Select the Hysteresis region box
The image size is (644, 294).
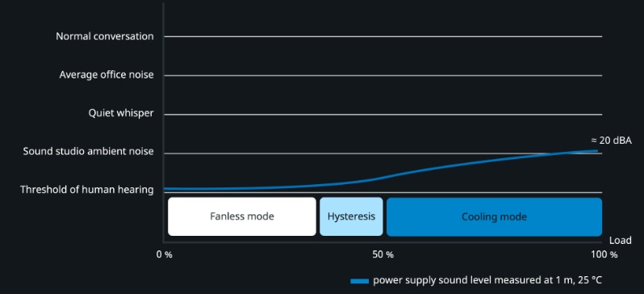coord(351,216)
